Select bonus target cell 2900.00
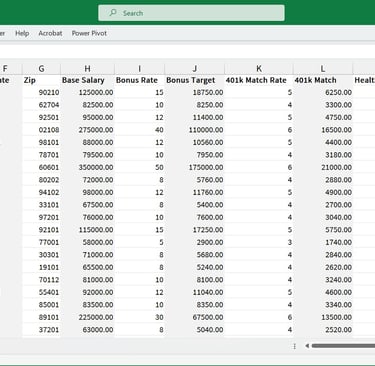Image resolution: width=375 pixels, height=366 pixels. pyautogui.click(x=195, y=242)
